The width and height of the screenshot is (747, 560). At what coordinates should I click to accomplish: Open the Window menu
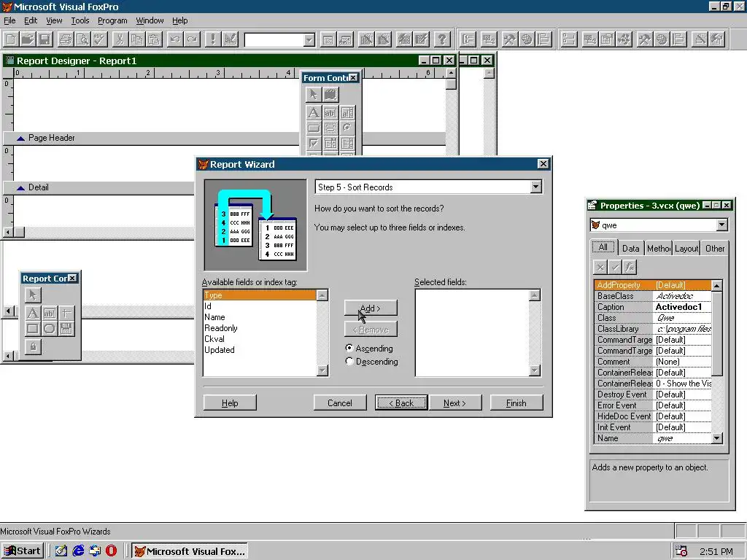tap(150, 20)
